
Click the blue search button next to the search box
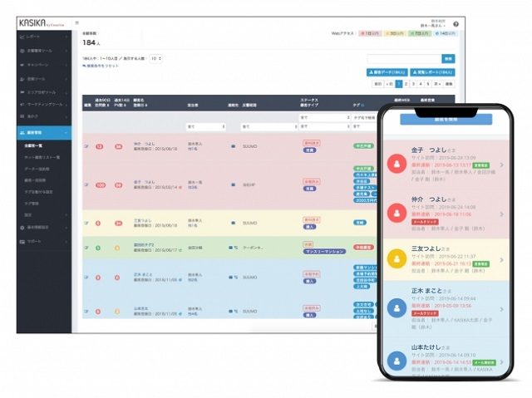(448, 59)
